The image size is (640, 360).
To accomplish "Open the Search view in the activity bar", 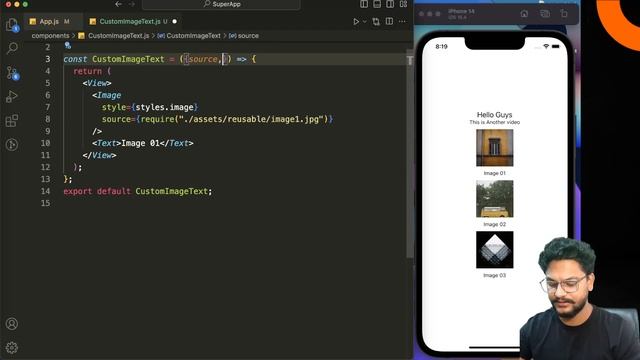I will (12, 49).
